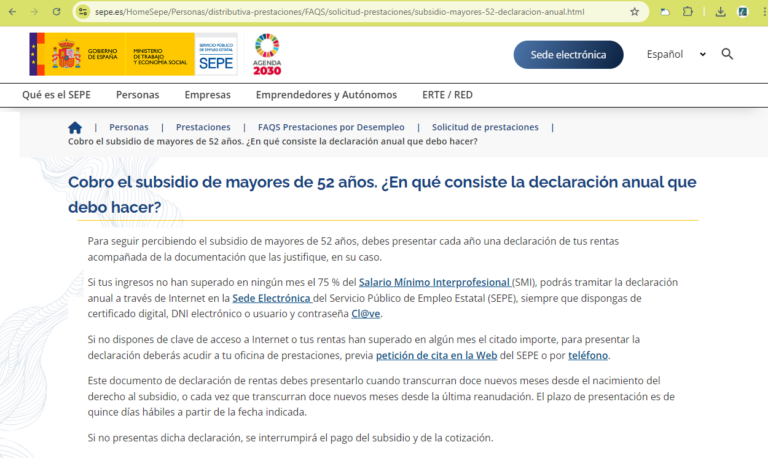Open the Español language dropdown
768x458 pixels.
676,54
